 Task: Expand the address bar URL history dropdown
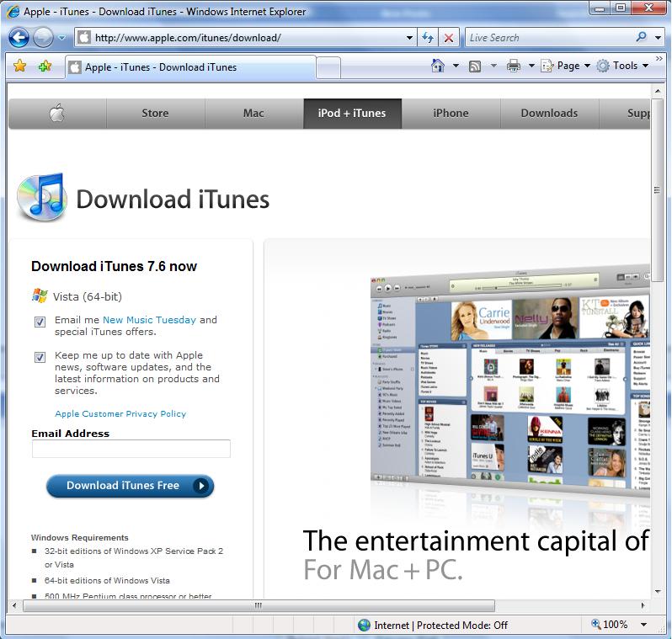click(409, 38)
